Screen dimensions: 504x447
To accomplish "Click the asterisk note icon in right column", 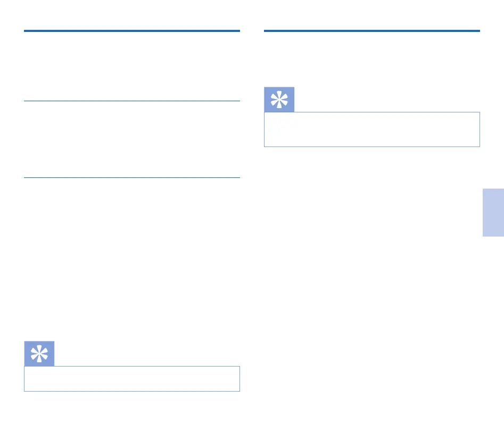I will [279, 100].
